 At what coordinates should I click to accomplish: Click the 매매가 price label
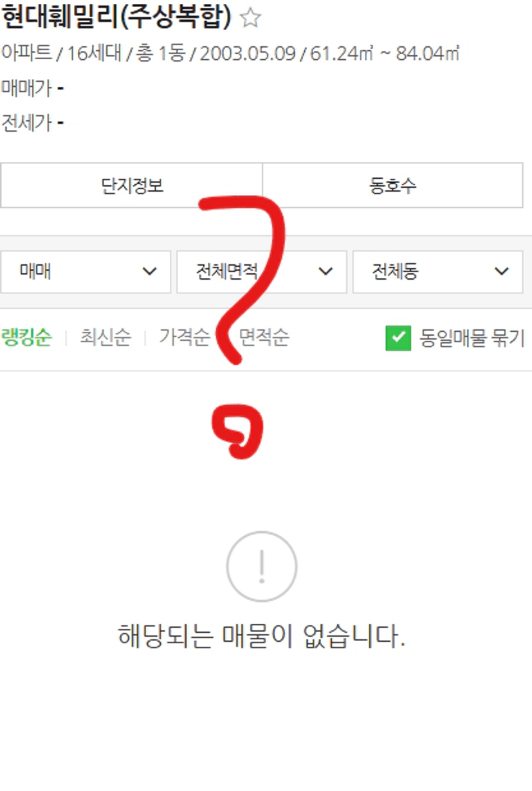tap(26, 87)
